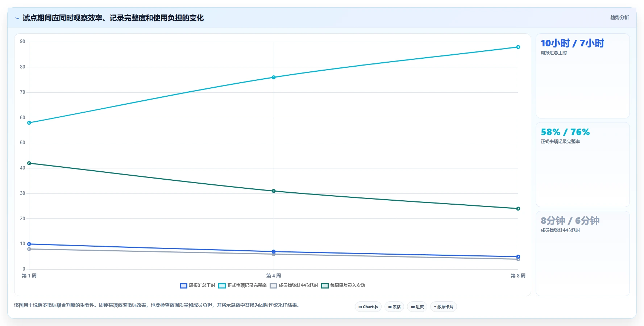Click the 表格 chip
This screenshot has width=644, height=326.
394,307
